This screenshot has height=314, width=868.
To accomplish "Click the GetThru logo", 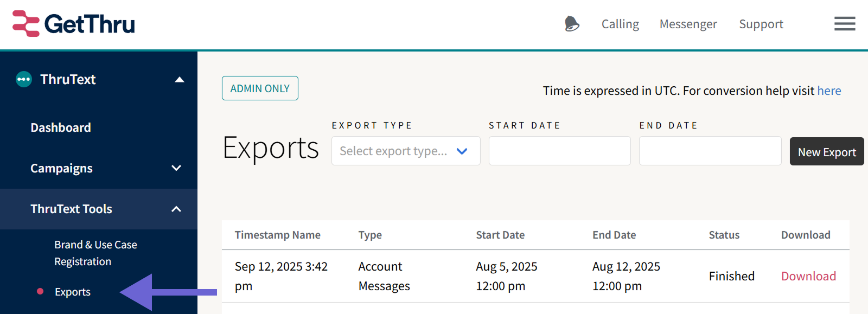I will 74,24.
